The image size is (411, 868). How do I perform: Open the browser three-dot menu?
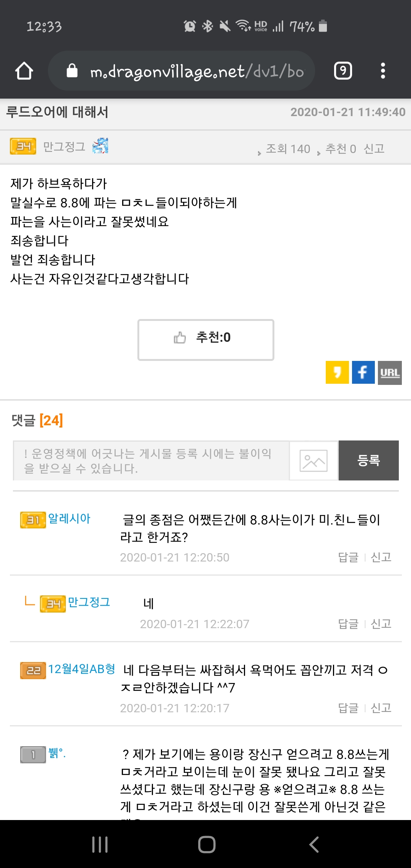pyautogui.click(x=383, y=71)
